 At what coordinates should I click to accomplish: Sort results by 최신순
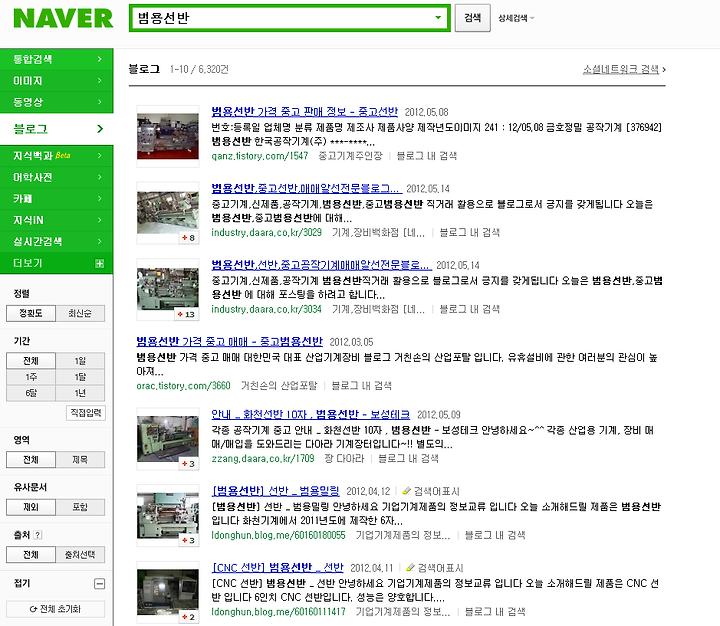point(80,313)
